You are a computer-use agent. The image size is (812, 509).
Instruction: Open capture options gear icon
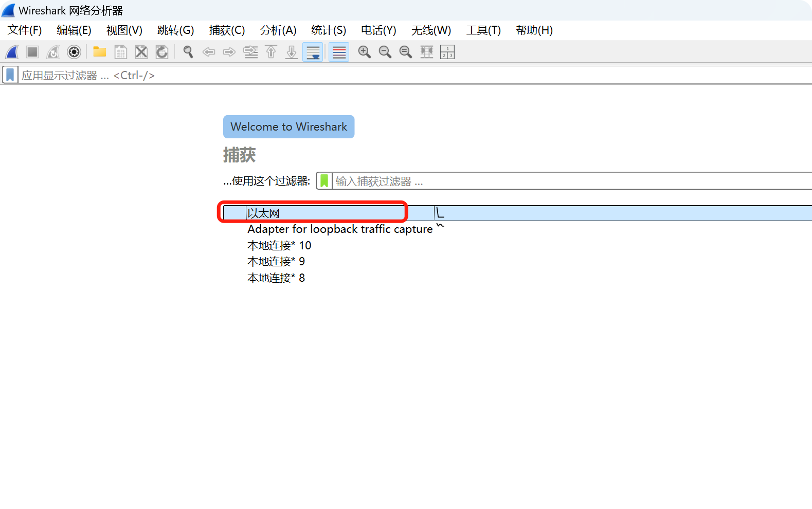[74, 52]
